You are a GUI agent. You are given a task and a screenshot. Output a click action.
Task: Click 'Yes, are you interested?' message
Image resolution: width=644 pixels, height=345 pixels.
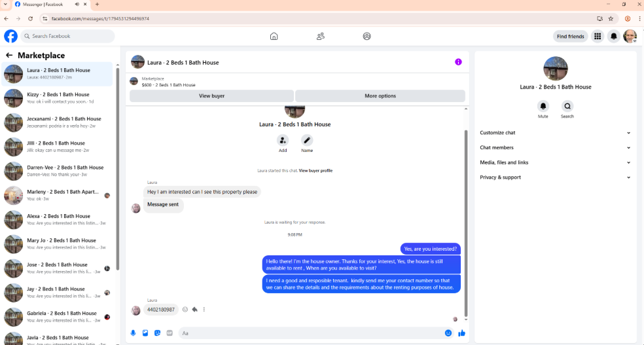(x=430, y=249)
